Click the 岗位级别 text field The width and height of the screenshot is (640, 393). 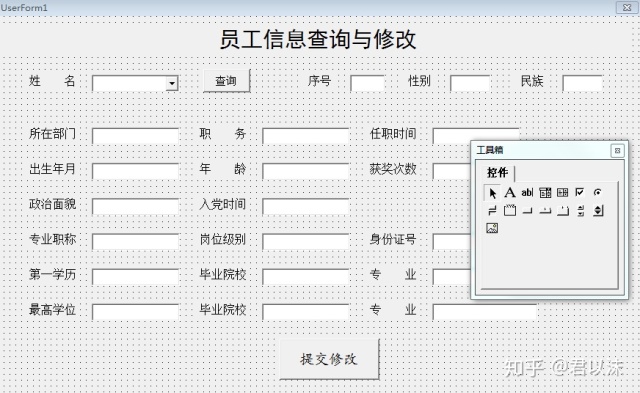click(x=305, y=242)
